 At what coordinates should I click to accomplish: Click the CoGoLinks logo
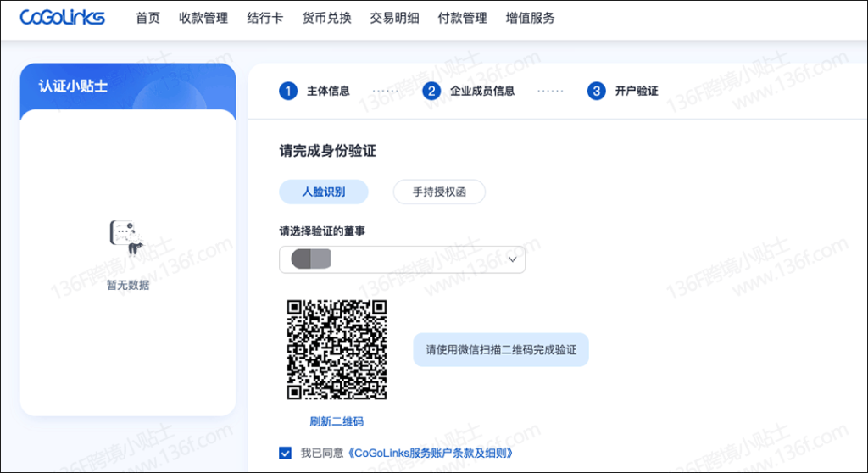pyautogui.click(x=62, y=18)
